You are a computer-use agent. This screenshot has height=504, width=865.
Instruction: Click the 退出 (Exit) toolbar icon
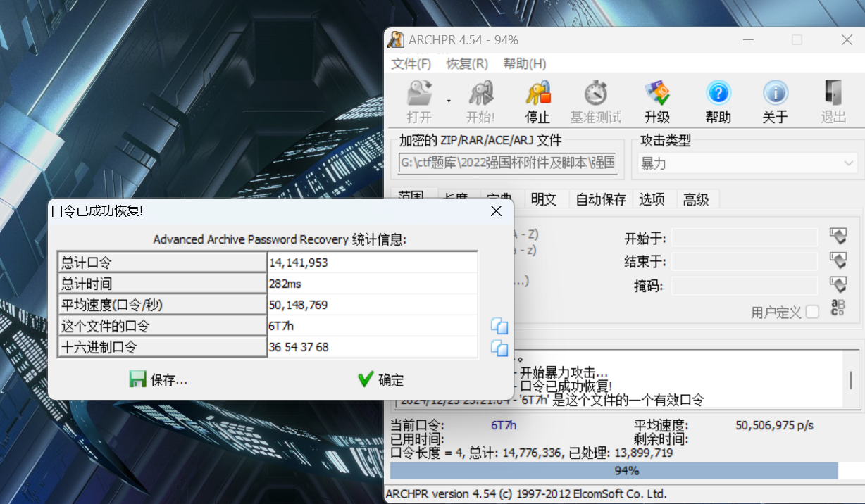[833, 93]
